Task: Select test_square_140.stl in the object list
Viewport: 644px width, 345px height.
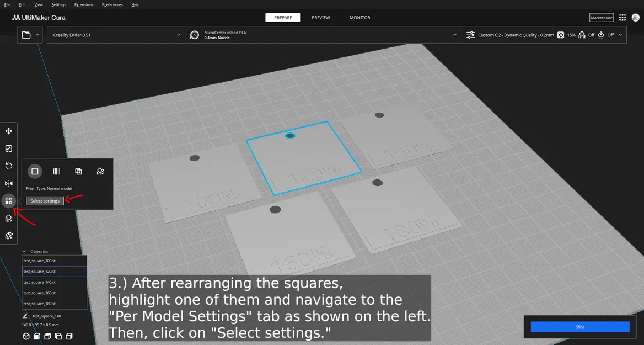Action: pos(54,282)
